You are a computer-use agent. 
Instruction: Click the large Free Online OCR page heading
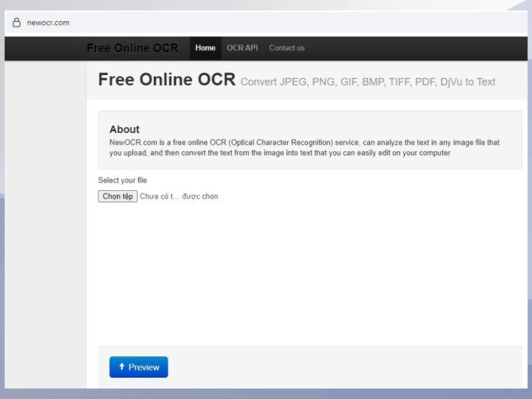pyautogui.click(x=166, y=80)
